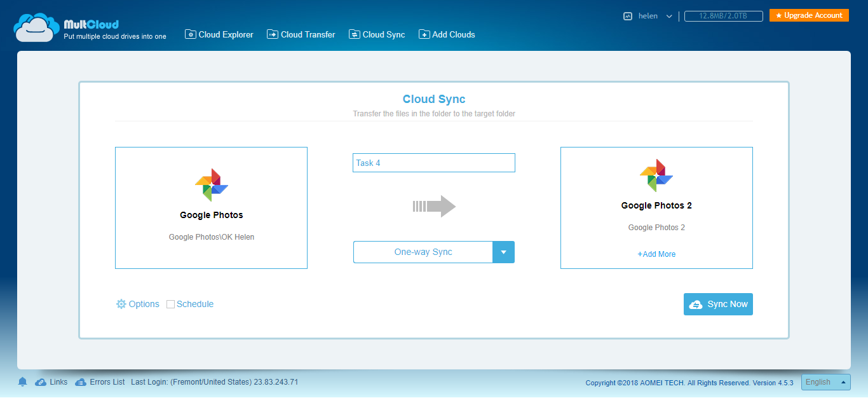Go to the Cloud Transfer menu
Image resolution: width=868 pixels, height=398 pixels.
pos(301,35)
